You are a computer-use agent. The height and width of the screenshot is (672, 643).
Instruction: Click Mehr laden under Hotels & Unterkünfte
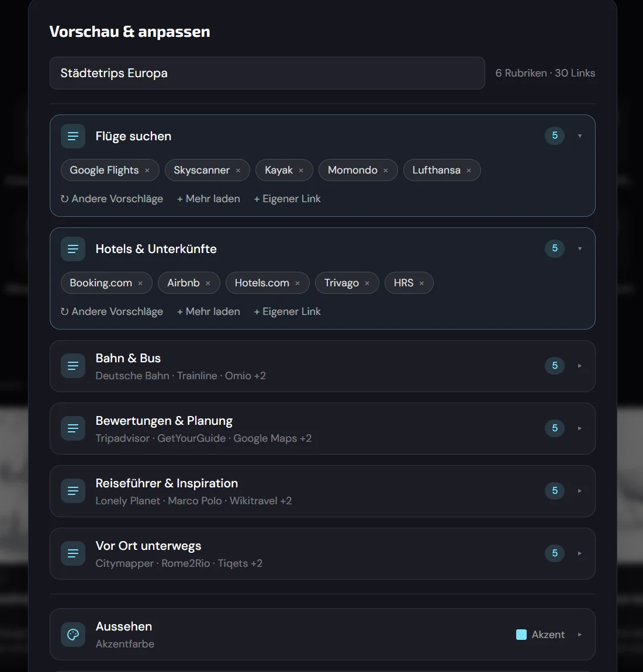tap(208, 311)
